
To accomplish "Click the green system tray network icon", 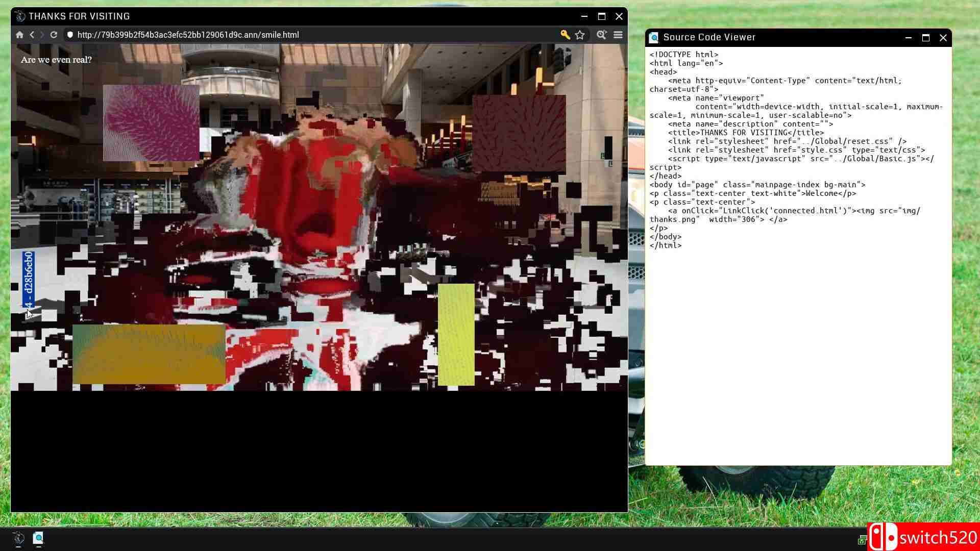I will (862, 540).
